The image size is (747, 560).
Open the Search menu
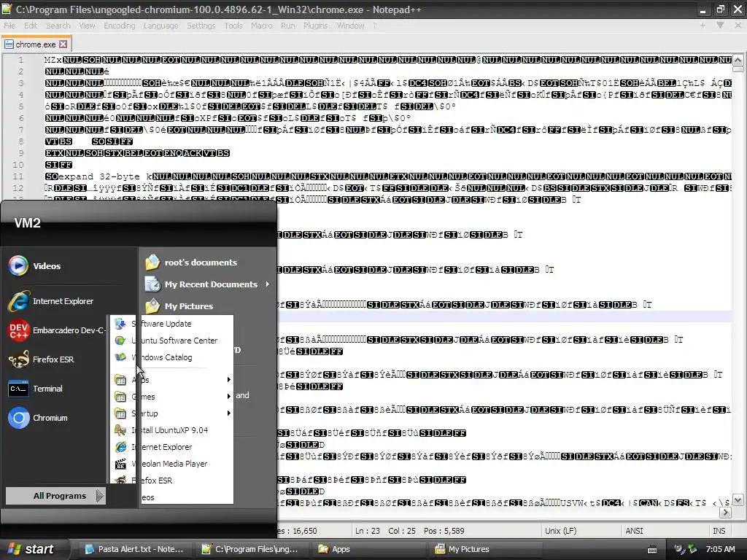pos(58,26)
